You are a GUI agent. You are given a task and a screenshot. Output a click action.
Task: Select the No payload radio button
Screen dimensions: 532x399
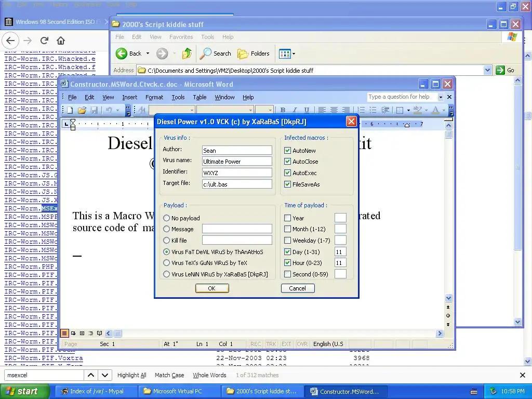coord(166,218)
